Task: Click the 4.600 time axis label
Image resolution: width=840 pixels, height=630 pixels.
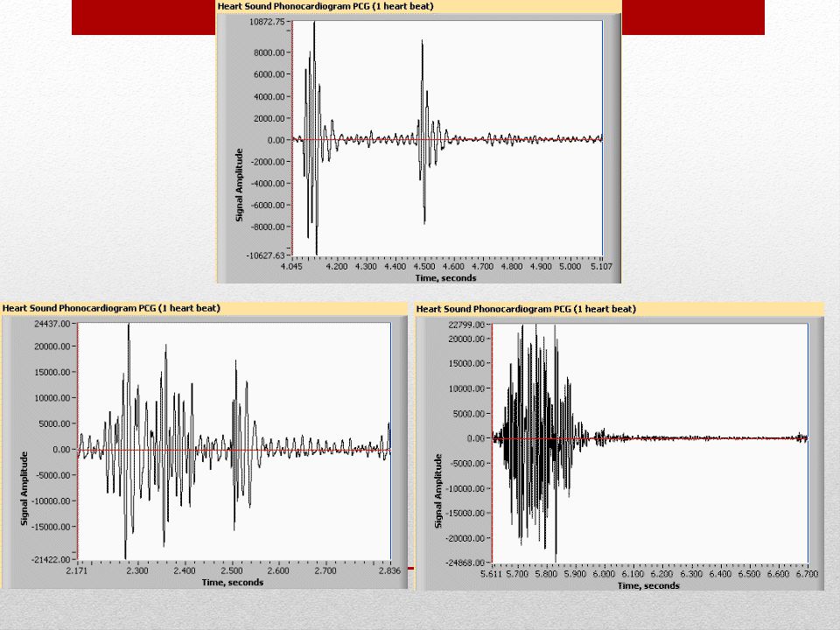Action: click(x=453, y=266)
